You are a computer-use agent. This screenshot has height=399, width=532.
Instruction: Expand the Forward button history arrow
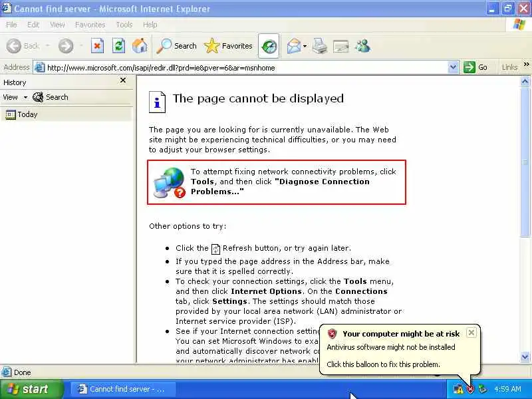[81, 46]
